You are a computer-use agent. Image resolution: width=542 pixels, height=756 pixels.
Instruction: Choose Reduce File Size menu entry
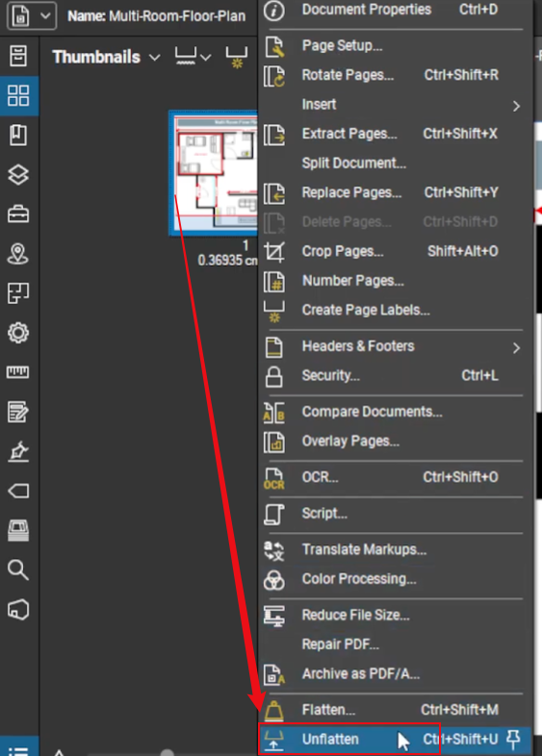point(395,616)
